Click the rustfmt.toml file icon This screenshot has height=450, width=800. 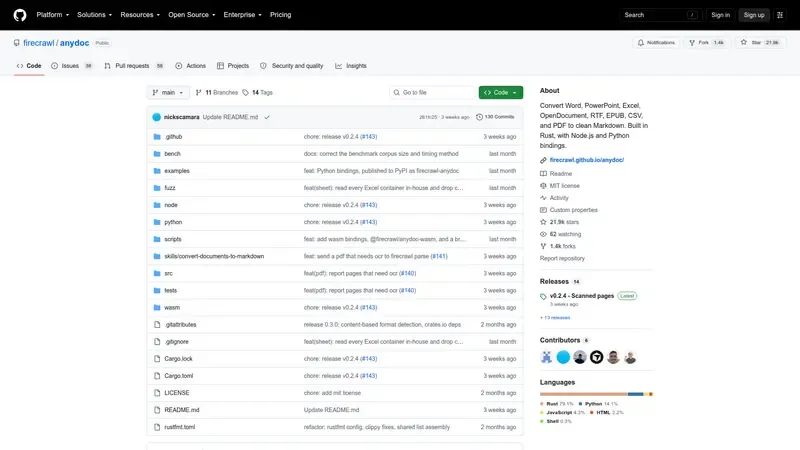point(157,427)
